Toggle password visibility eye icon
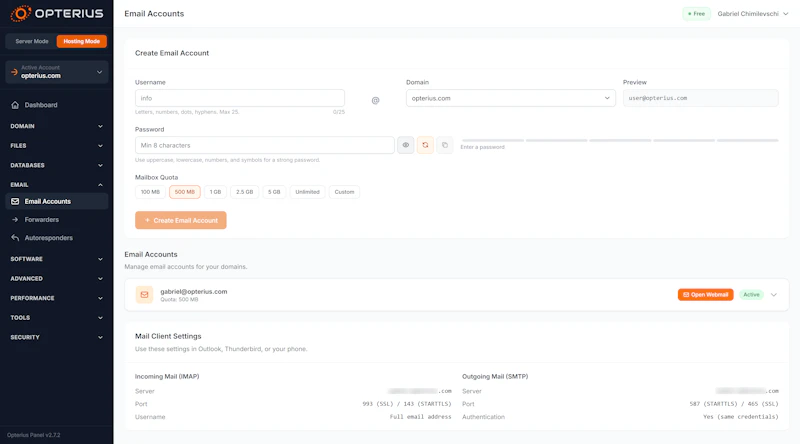The height and width of the screenshot is (444, 800). pos(406,145)
